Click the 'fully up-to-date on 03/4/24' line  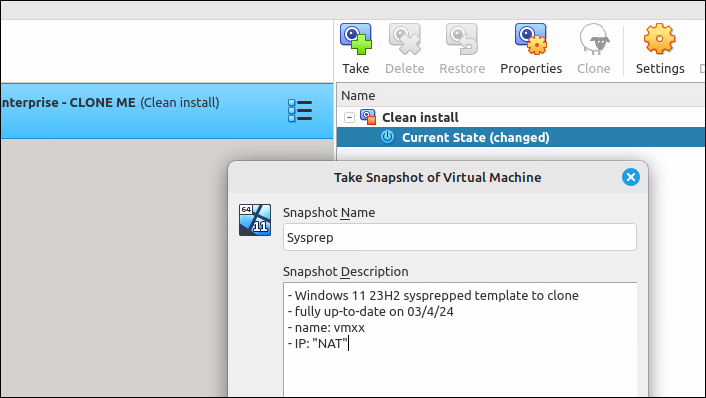371,312
